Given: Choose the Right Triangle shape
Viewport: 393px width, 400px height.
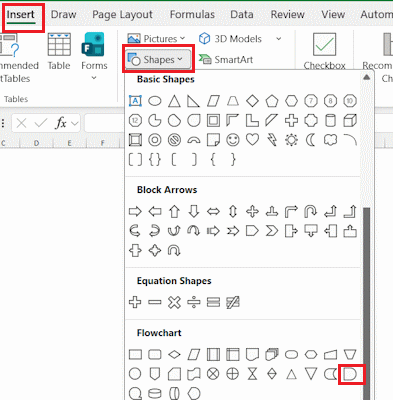Looking at the screenshot, I should [x=194, y=101].
